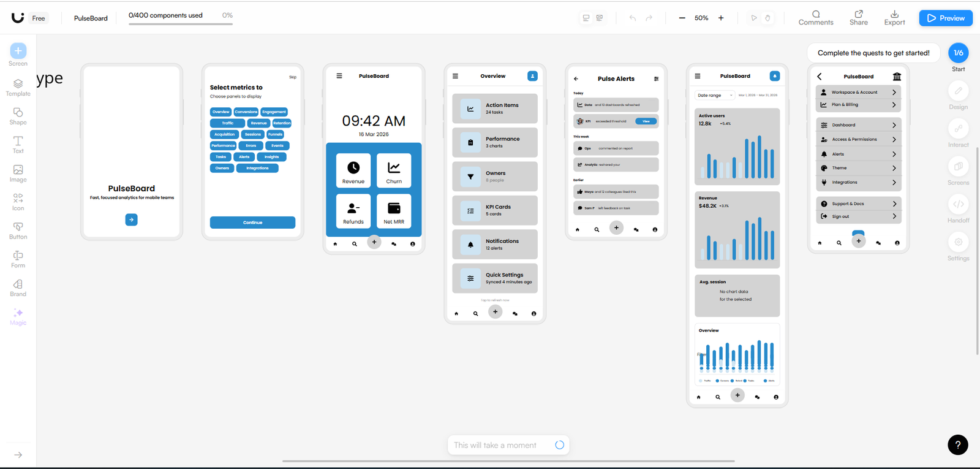Open the Icon library tool
This screenshot has height=469, width=980.
point(18,202)
